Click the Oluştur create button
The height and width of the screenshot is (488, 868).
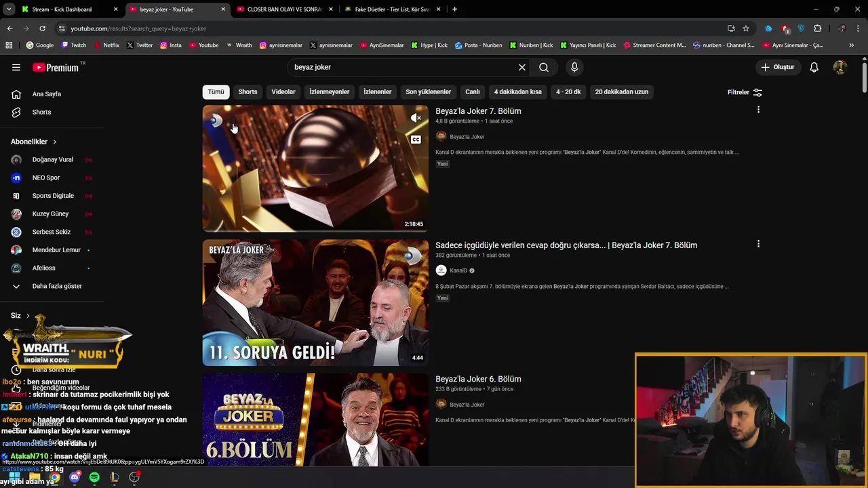click(777, 67)
